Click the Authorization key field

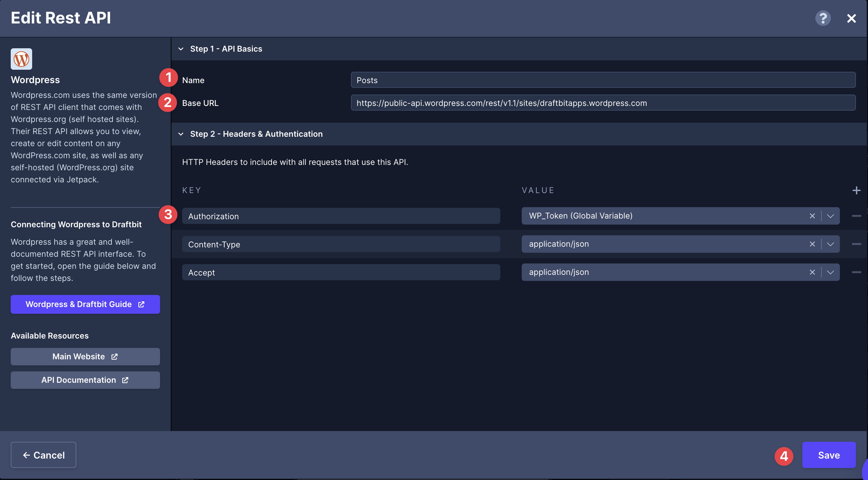(x=341, y=216)
